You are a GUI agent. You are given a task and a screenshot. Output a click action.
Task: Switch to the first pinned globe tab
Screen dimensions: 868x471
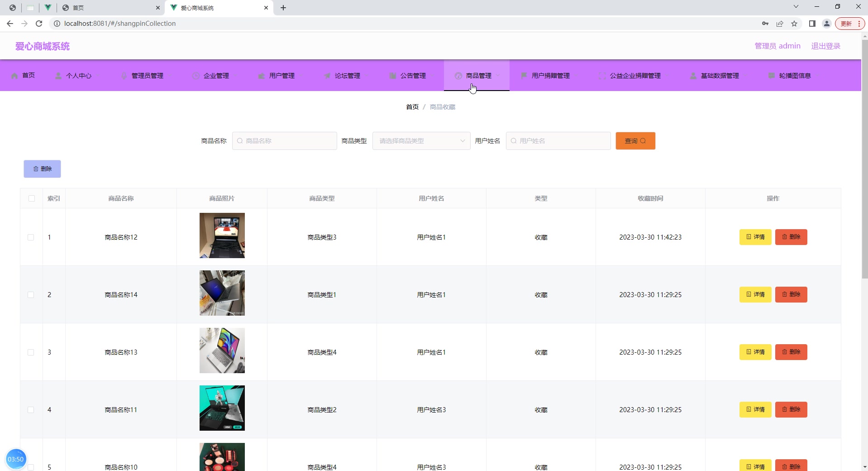13,8
